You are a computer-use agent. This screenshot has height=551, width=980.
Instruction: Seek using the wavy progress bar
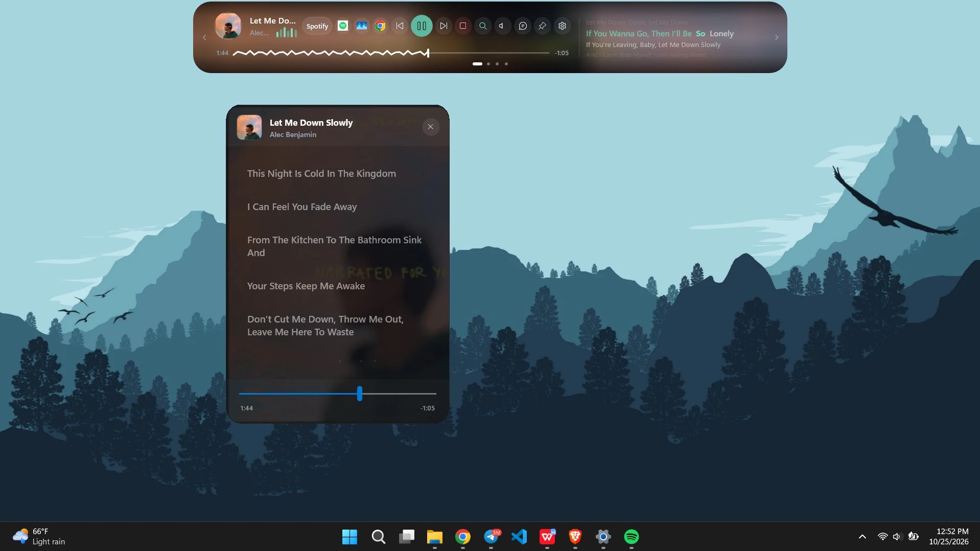click(391, 53)
